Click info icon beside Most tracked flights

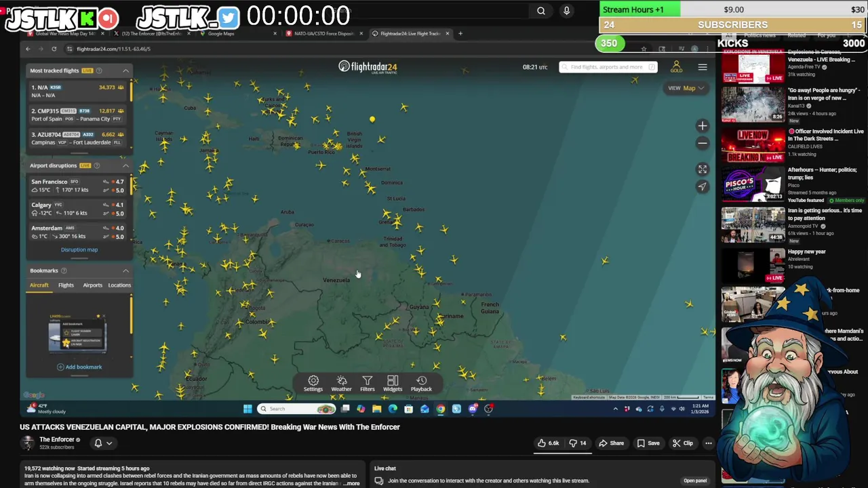pyautogui.click(x=99, y=70)
